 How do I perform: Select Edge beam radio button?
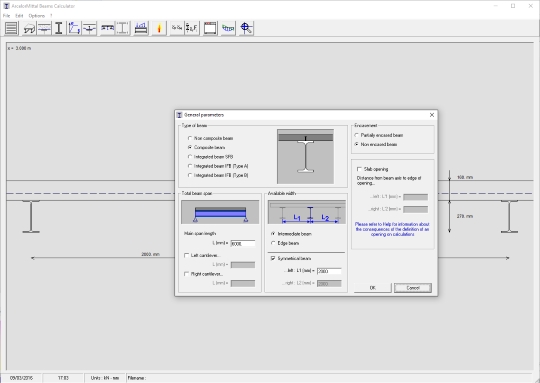(285, 243)
